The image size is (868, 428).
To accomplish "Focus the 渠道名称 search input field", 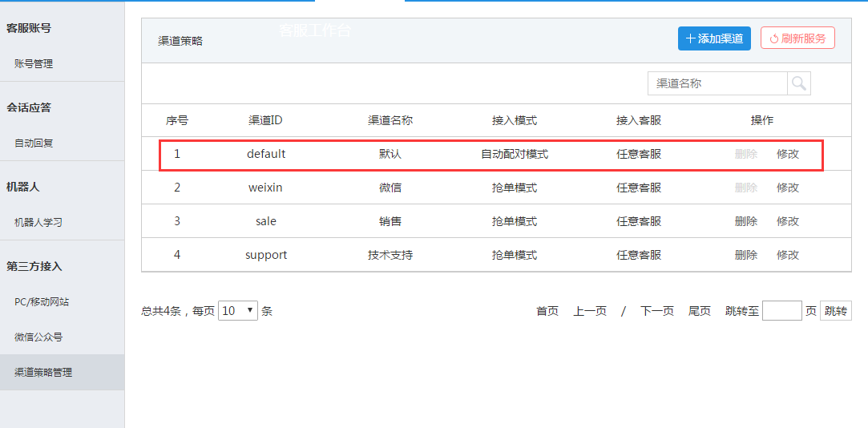I will click(x=717, y=83).
